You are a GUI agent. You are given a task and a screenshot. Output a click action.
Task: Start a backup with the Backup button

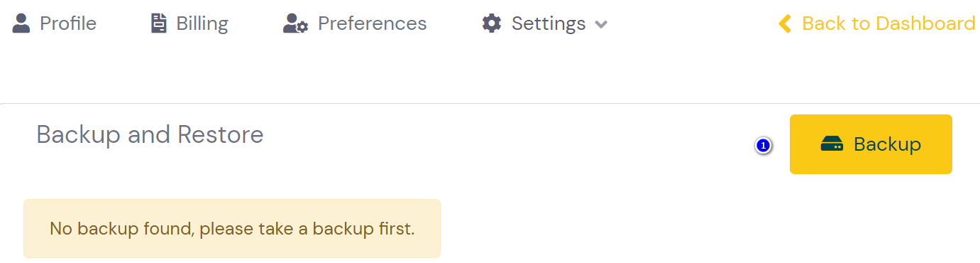point(871,144)
